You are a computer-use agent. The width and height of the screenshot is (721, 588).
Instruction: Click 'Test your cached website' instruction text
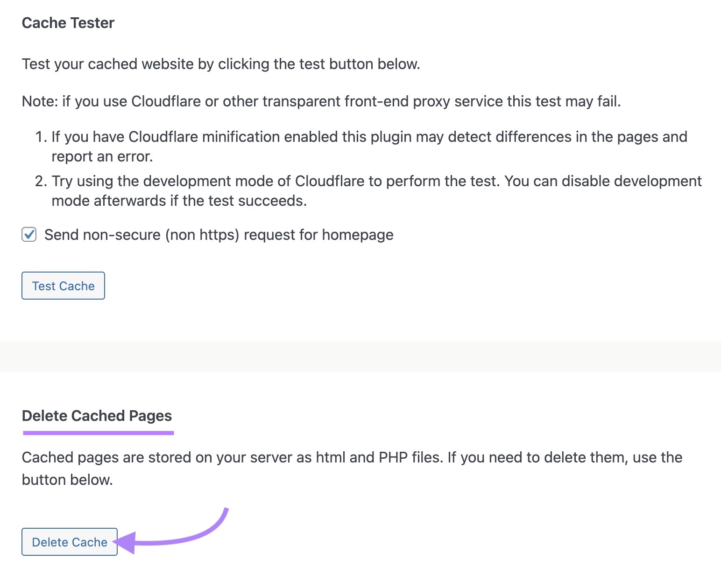click(x=221, y=64)
